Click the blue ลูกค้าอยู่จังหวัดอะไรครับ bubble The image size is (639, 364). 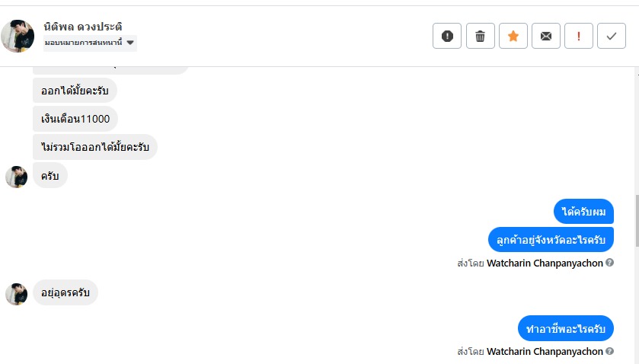coord(551,240)
